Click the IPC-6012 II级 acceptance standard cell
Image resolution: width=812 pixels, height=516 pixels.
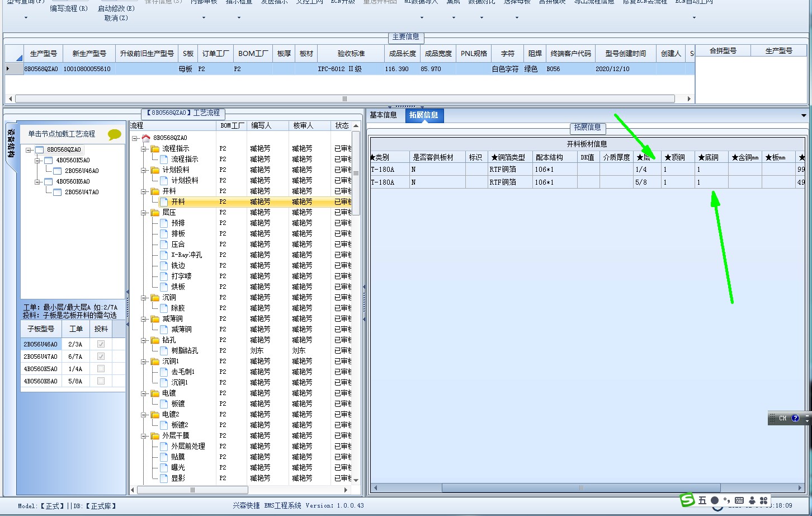[x=351, y=69]
